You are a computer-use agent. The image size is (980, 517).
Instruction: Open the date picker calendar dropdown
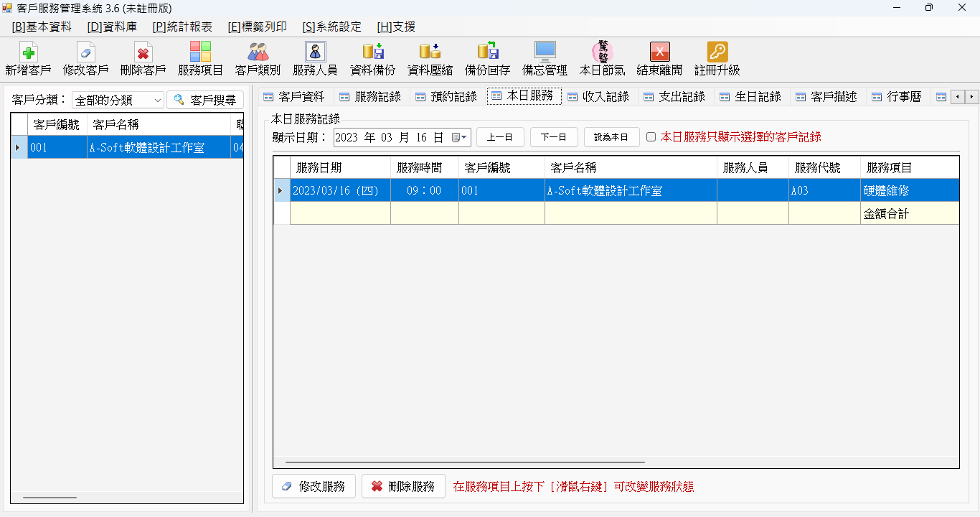point(459,137)
